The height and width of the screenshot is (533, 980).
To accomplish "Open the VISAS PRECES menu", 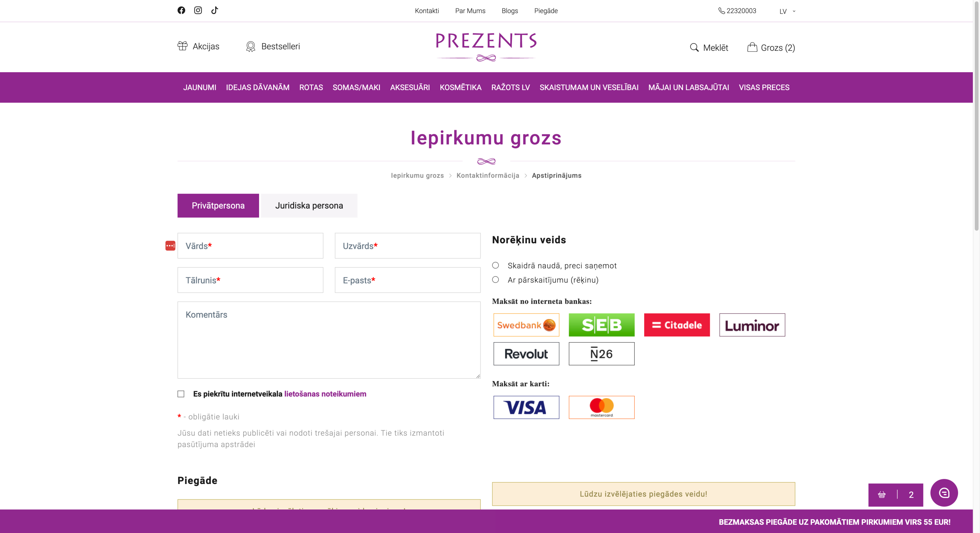I will tap(764, 88).
